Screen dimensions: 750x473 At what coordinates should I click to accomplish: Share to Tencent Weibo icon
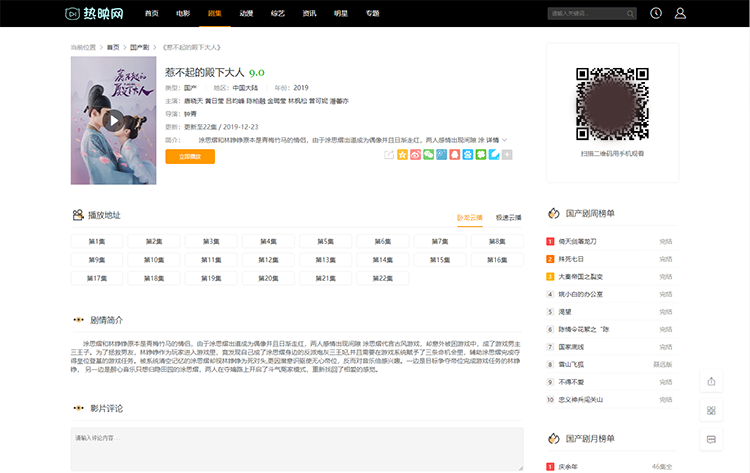(441, 154)
